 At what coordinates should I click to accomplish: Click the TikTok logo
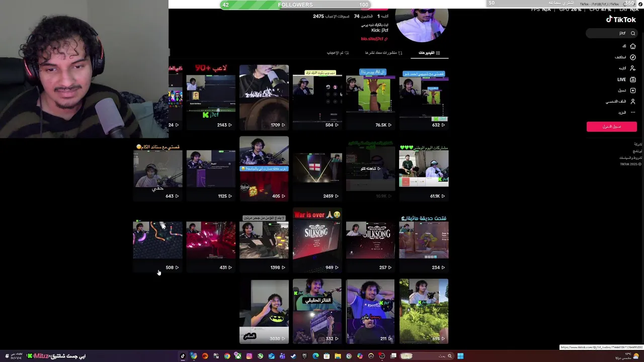(x=621, y=20)
